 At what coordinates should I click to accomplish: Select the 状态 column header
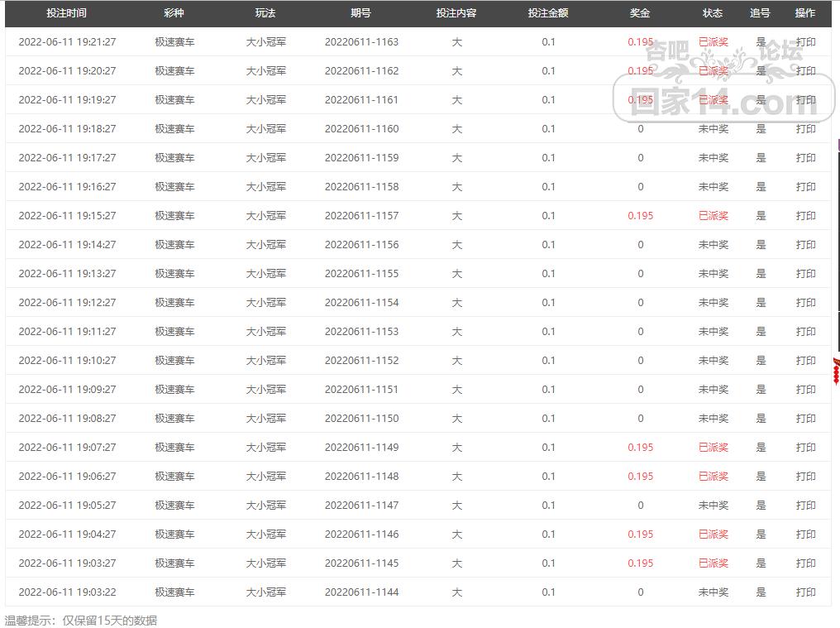pos(713,13)
